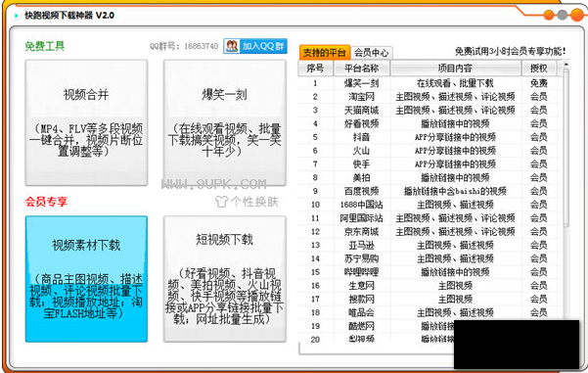The height and width of the screenshot is (373, 588).
Task: Click the 项目内容 column header
Action: click(455, 69)
